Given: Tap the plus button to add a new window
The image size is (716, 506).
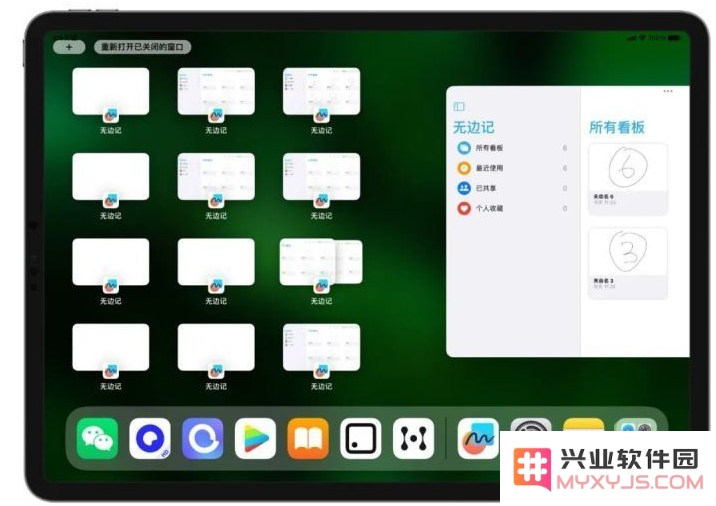Looking at the screenshot, I should 69,47.
